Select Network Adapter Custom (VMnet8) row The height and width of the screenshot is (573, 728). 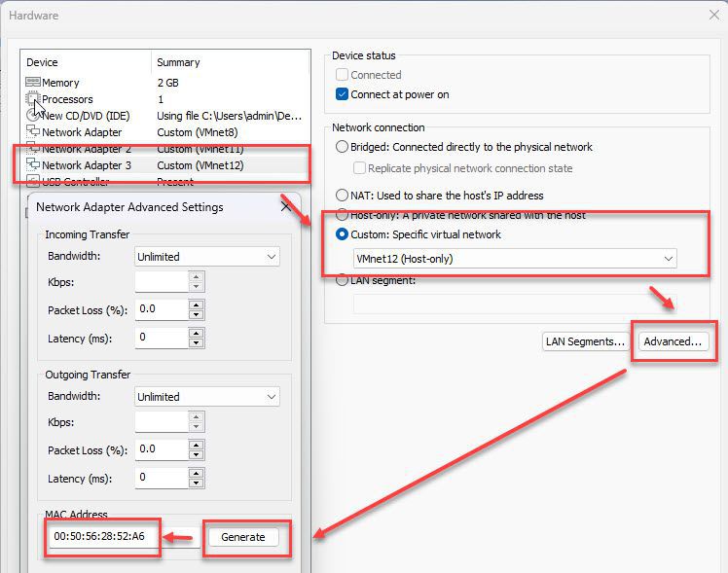point(165,132)
